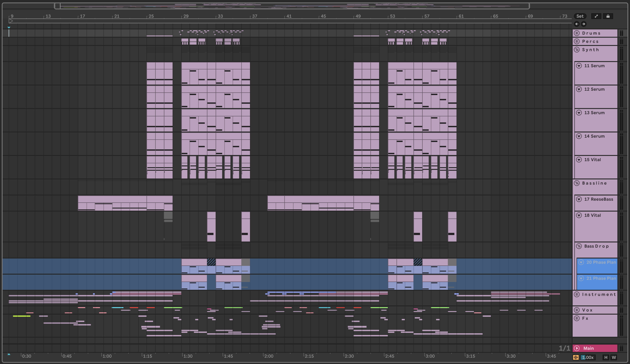Click the 17 ReeseBass unfold arrow
Screen dimensions: 630x364
[579, 199]
